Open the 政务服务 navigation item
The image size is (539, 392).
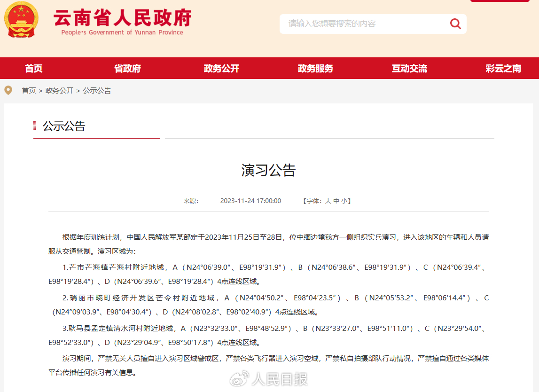click(x=315, y=69)
